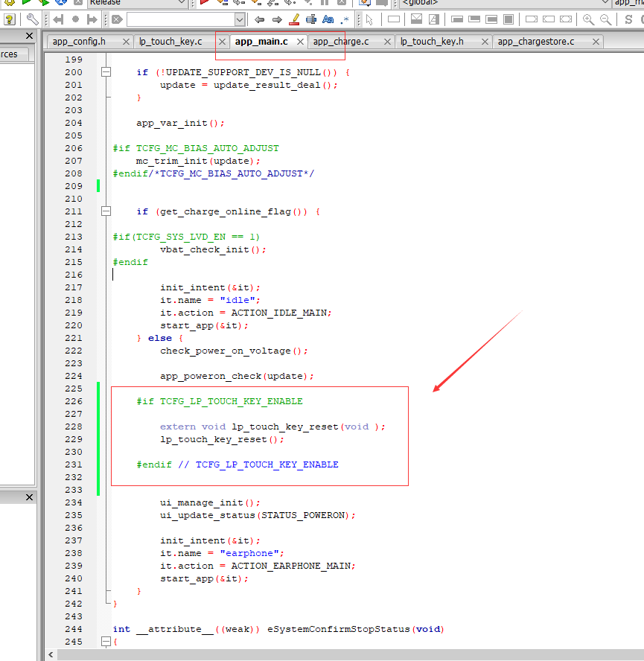Collapse the function fold at line 245
Screen dimensions: 644x661
106,642
